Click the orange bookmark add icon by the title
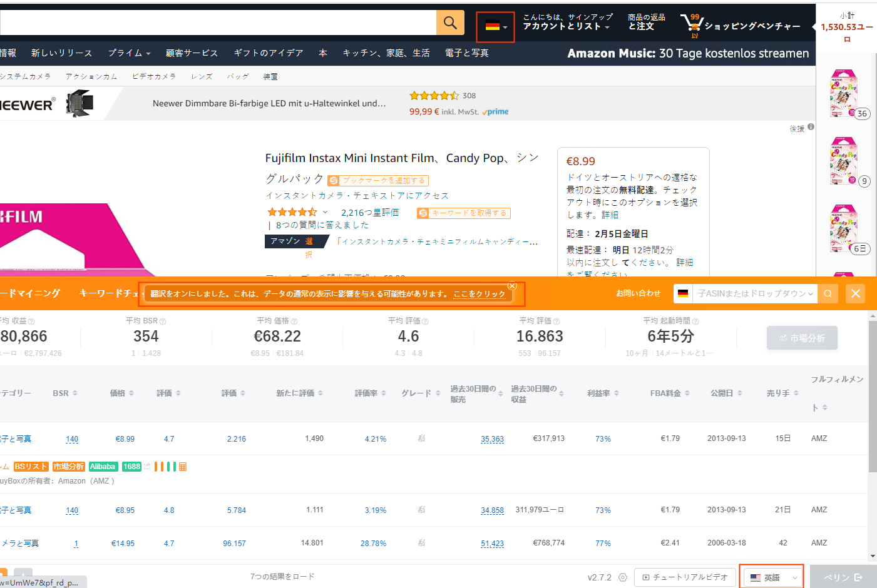The image size is (877, 588). tap(334, 181)
